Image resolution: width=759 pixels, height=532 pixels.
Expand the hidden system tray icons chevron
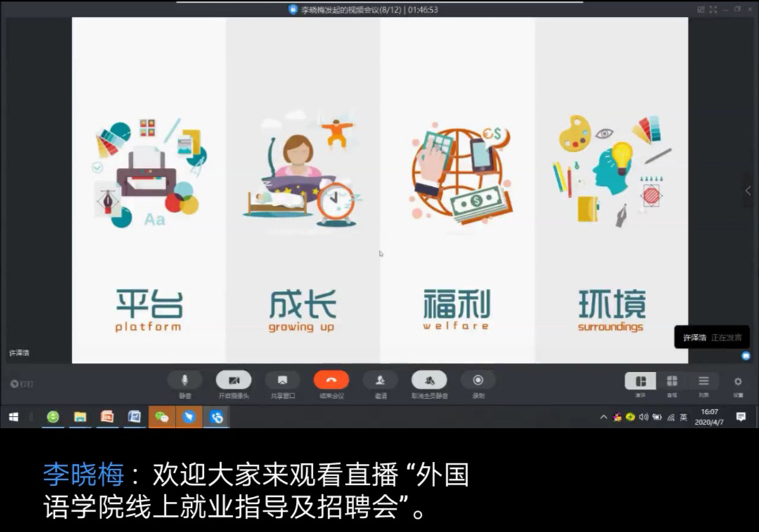(x=603, y=417)
